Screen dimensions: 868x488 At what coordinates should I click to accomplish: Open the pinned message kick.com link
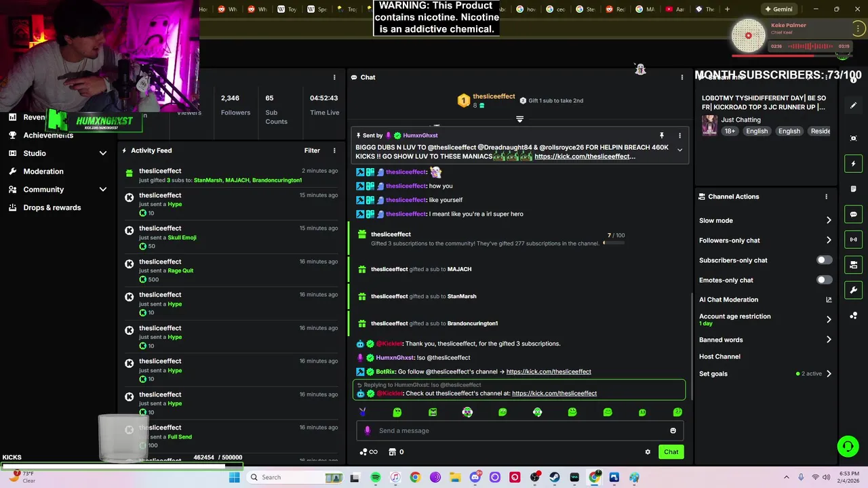click(x=585, y=157)
